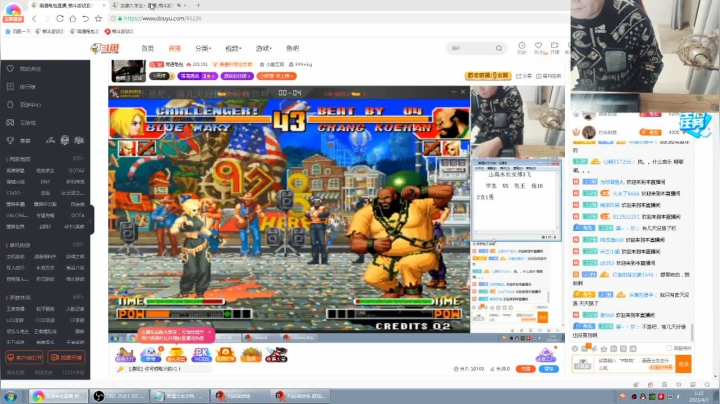Switch to the second browser tab

point(149,6)
